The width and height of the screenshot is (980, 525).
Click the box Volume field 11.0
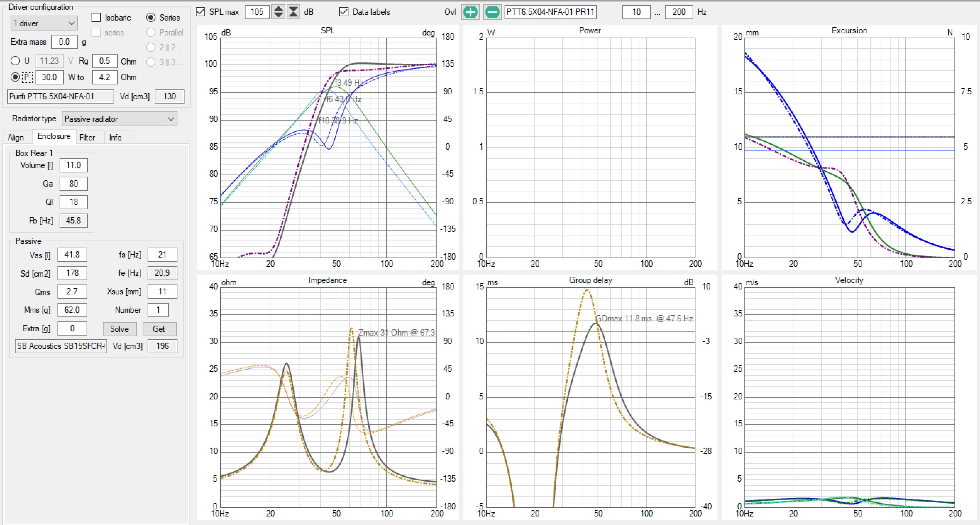click(x=73, y=166)
